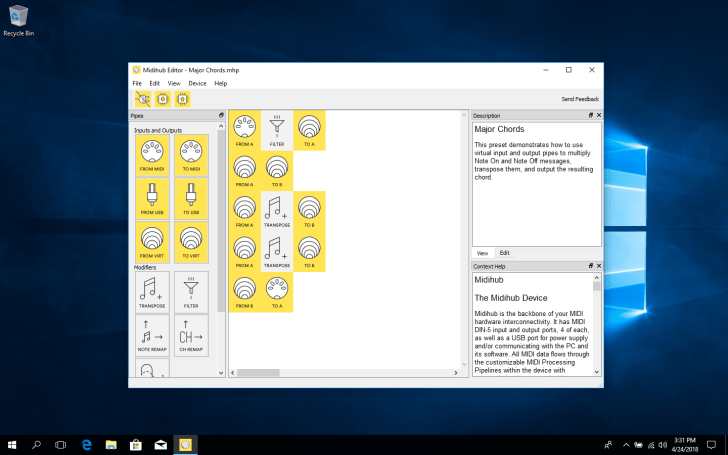Open the View menu
This screenshot has height=455, width=728.
174,84
